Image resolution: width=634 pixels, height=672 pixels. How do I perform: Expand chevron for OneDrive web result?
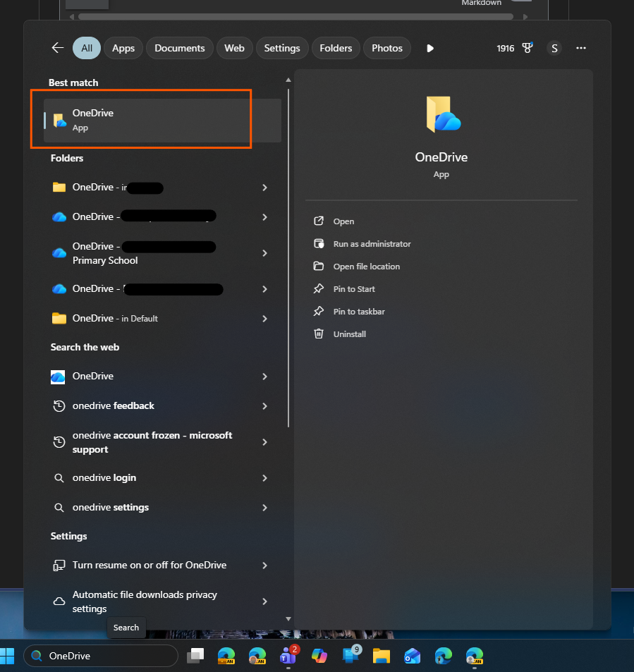[265, 377]
